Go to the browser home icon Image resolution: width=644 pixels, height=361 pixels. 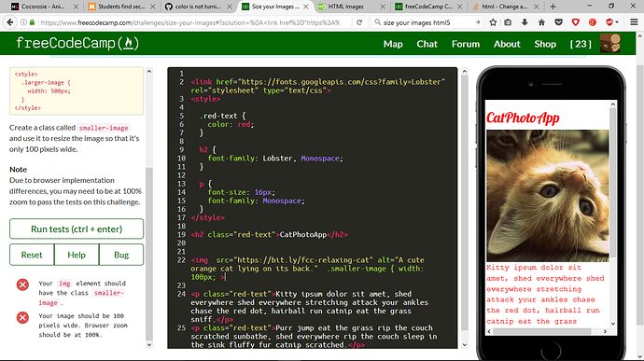(x=541, y=22)
